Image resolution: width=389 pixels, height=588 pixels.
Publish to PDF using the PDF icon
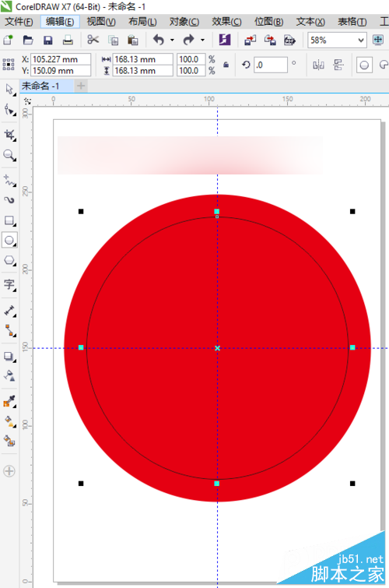tap(289, 40)
